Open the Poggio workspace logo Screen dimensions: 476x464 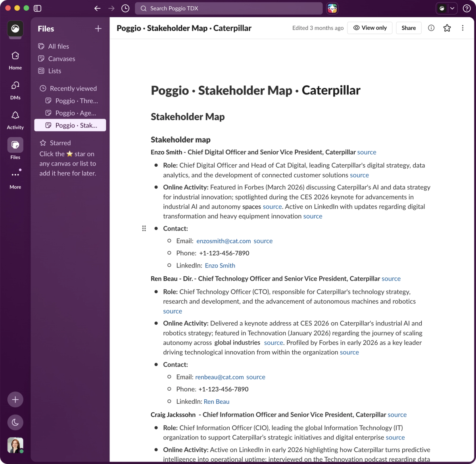tap(15, 29)
